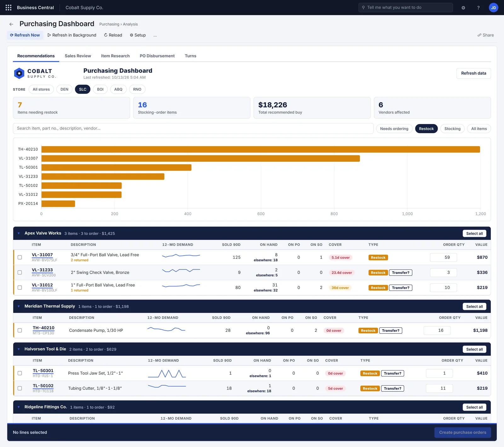Filter by Needs ordering
Screen dimensions: 504x447
click(394, 129)
